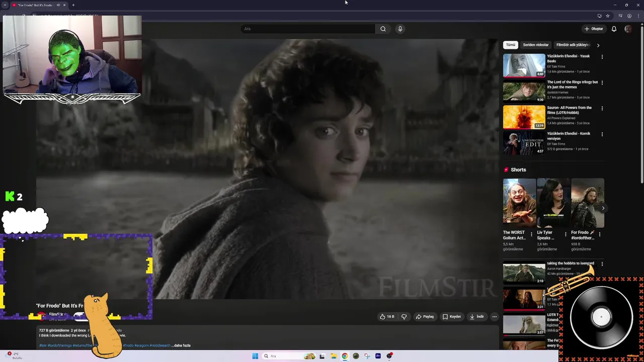Open Task View from the taskbar

322,356
